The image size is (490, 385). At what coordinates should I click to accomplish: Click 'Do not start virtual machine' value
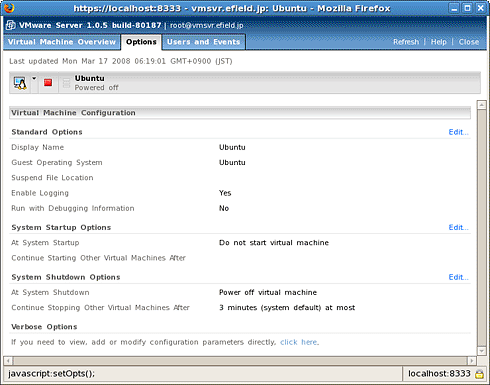(274, 243)
